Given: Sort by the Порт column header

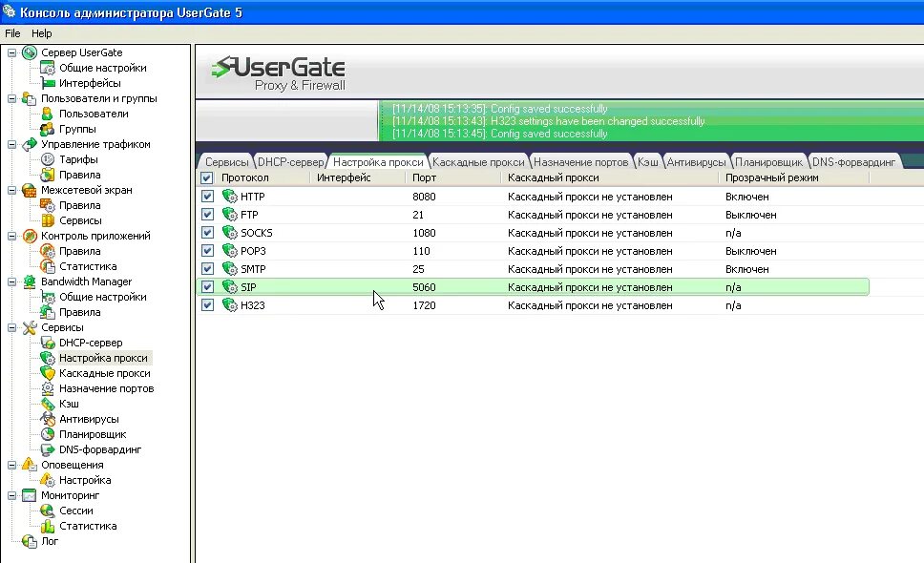Looking at the screenshot, I should click(452, 177).
